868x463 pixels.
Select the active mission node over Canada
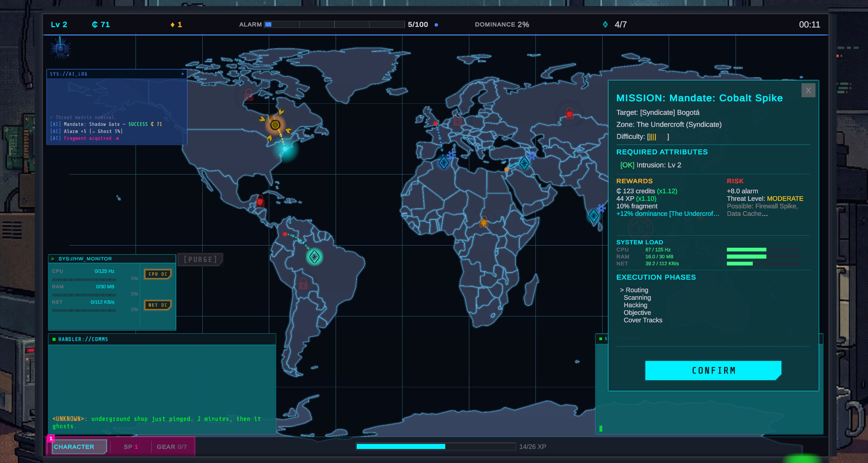[275, 125]
